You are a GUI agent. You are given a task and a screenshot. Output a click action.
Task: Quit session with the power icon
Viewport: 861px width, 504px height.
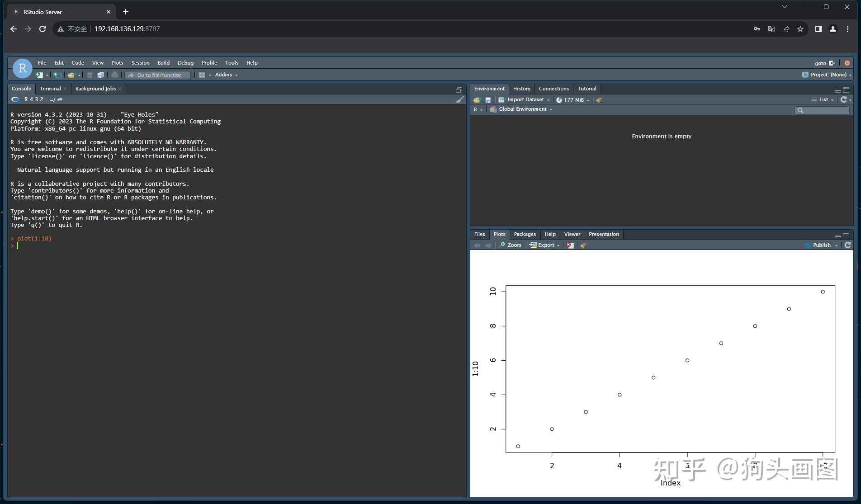(847, 63)
